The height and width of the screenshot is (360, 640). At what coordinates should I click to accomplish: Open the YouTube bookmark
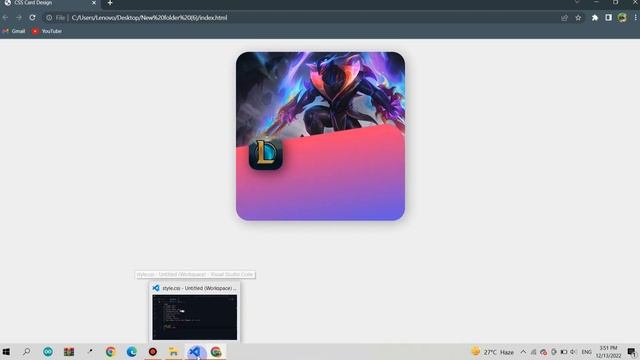tap(47, 31)
